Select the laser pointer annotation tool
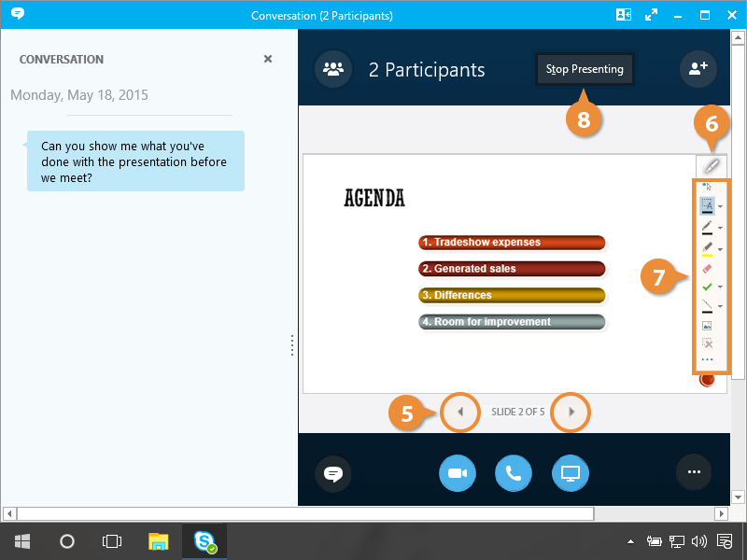 pos(707,187)
